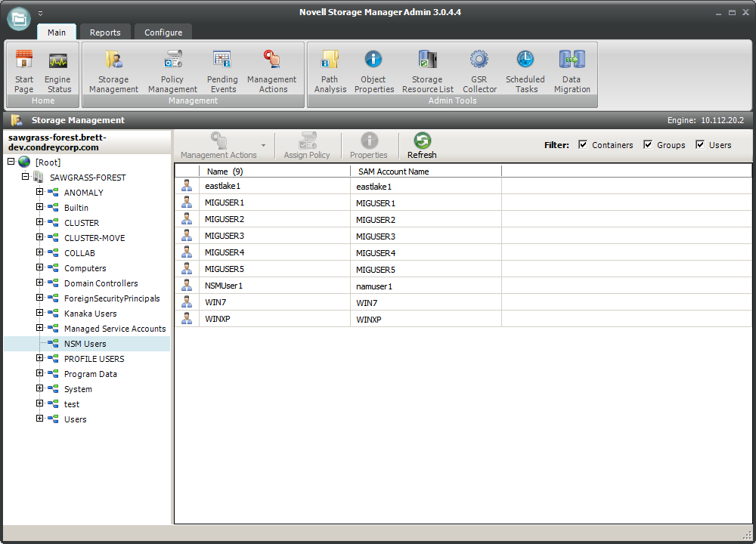The height and width of the screenshot is (544, 756).
Task: Expand the PROFILE USERS container
Action: pyautogui.click(x=39, y=358)
